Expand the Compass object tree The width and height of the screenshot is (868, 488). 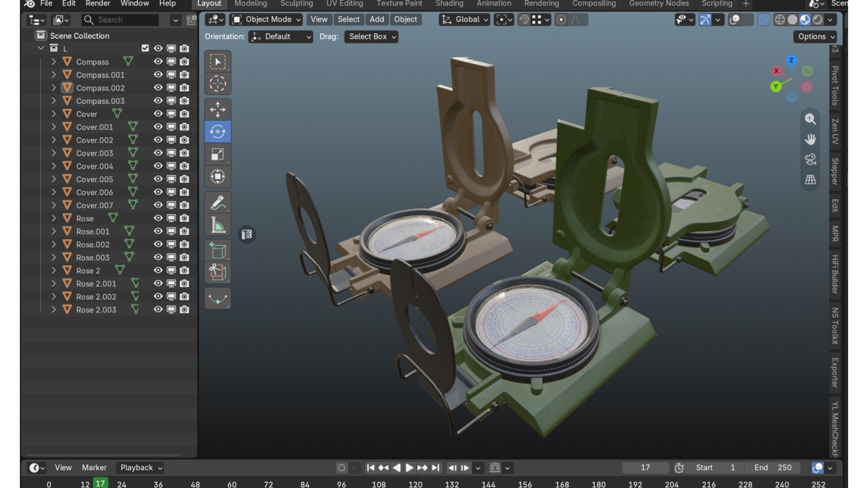pos(53,61)
